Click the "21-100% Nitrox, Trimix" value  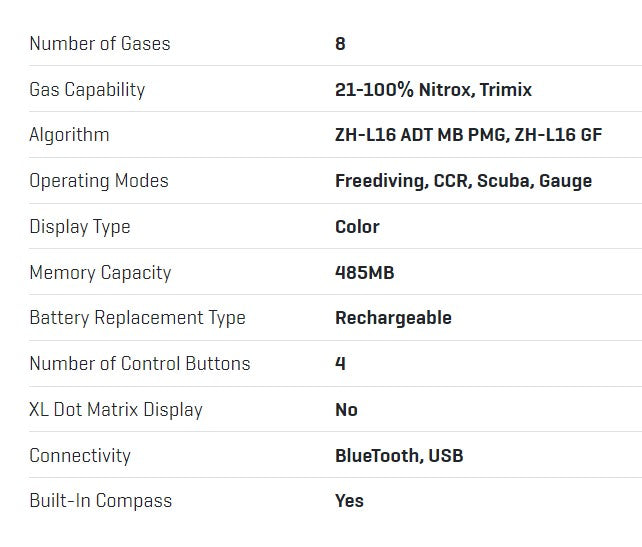433,90
